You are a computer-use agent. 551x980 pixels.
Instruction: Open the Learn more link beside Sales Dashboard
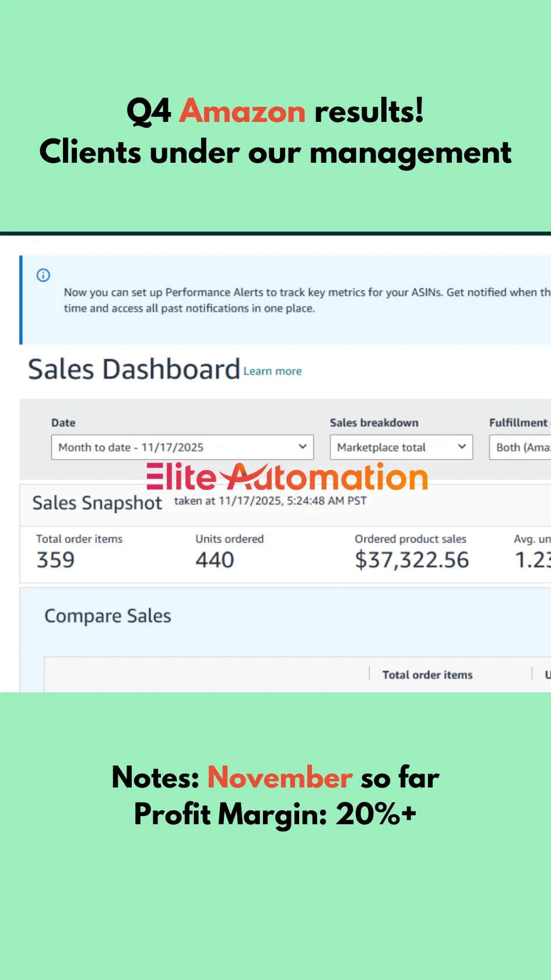coord(272,372)
